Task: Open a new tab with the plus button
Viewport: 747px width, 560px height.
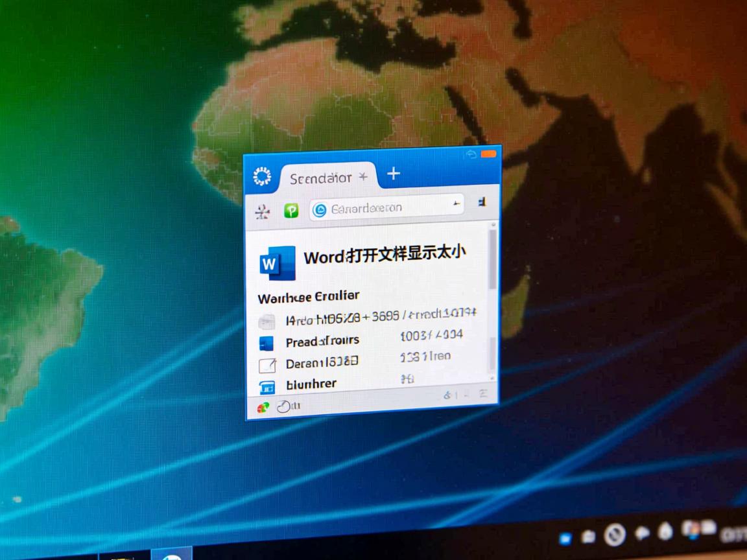Action: [x=393, y=174]
